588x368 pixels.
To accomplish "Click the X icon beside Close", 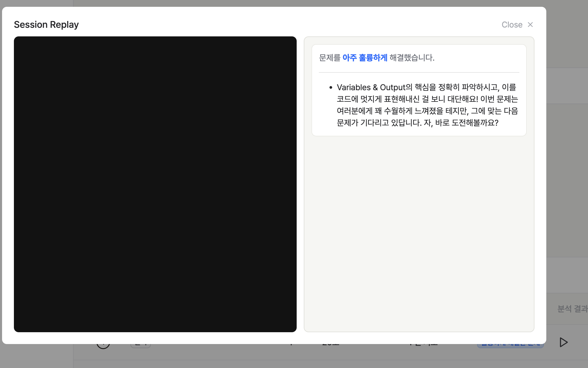I will tap(530, 25).
